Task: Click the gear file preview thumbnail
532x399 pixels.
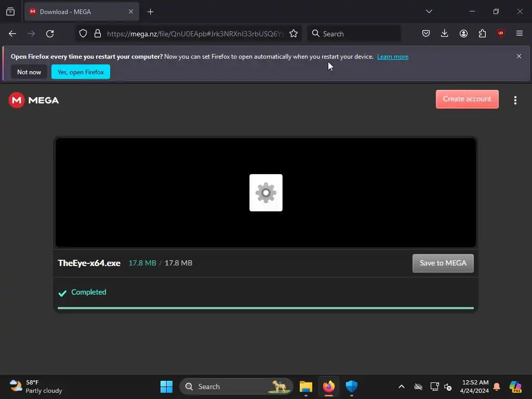Action: coord(266,193)
